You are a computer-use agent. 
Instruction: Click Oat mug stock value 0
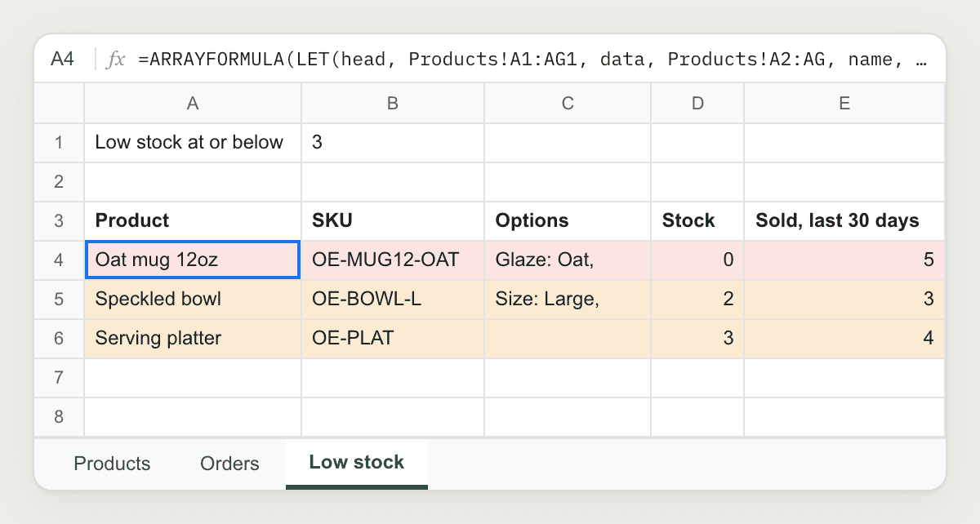point(697,260)
